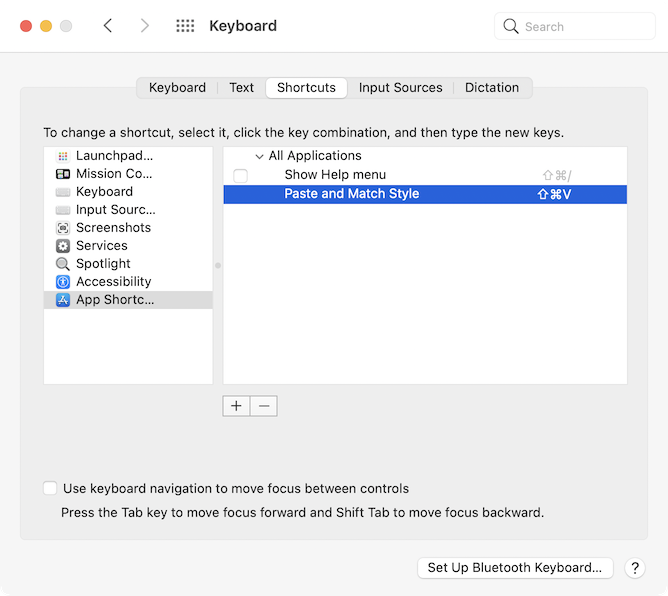Select Launchpad & Dock icon in sidebar

coord(63,156)
